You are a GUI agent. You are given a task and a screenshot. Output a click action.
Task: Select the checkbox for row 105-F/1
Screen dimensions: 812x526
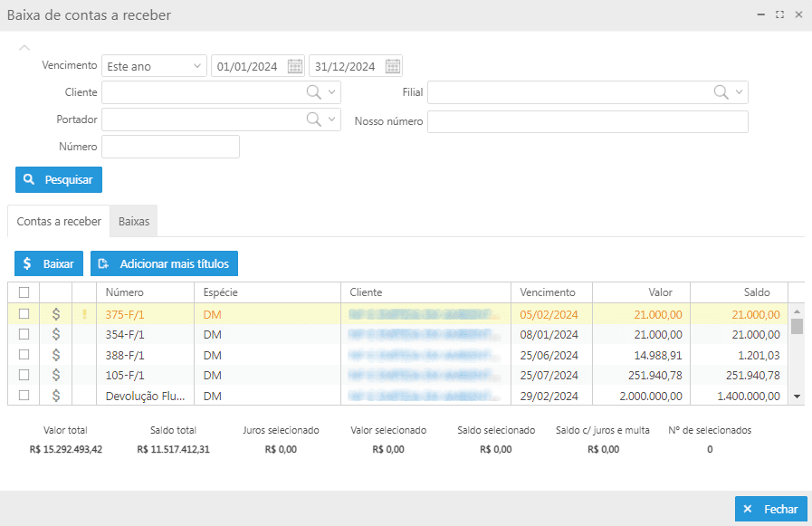[x=24, y=375]
